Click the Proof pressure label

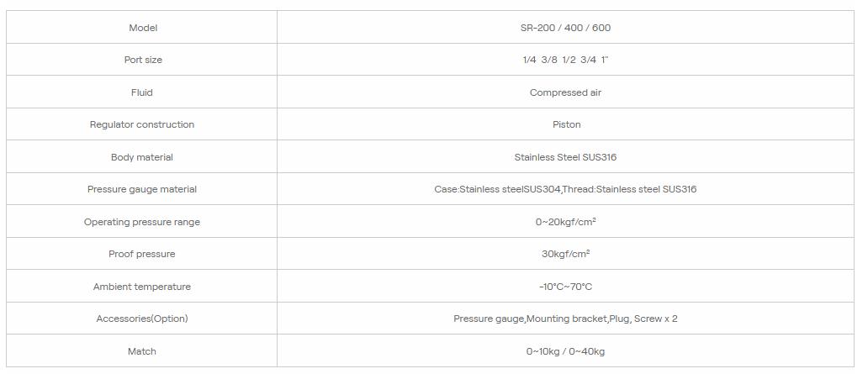click(x=142, y=254)
